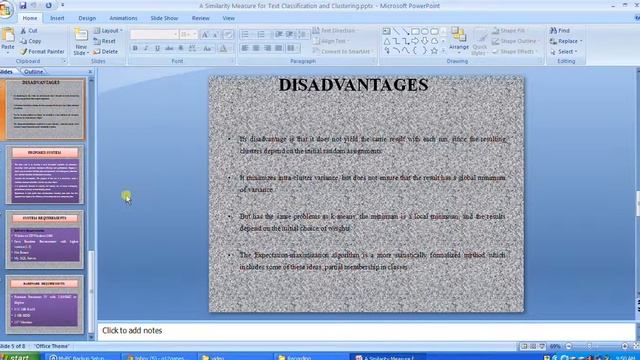Open the font name combo box
The image size is (640, 360).
pos(154,35)
